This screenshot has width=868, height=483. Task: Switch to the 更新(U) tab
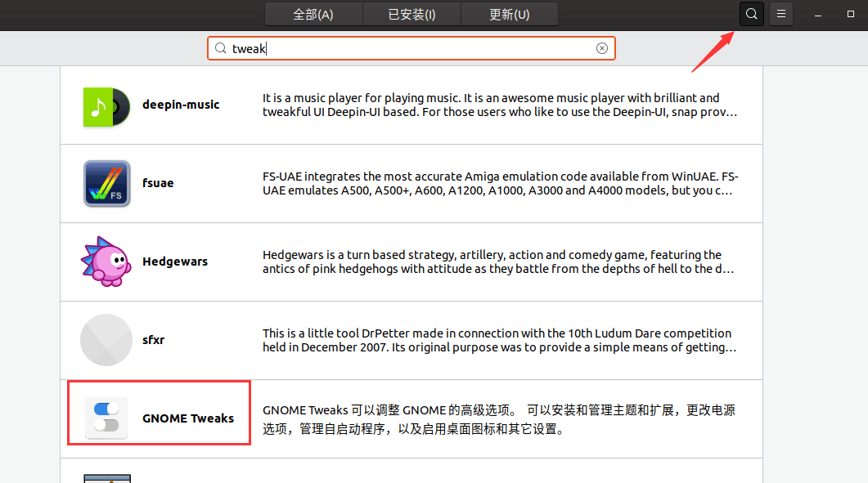510,15
